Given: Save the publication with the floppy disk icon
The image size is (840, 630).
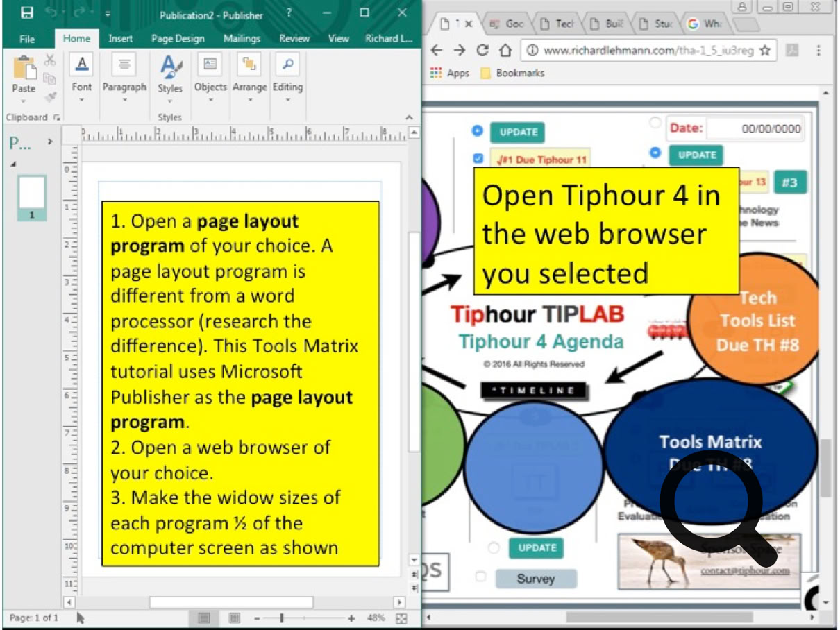Looking at the screenshot, I should coord(26,12).
